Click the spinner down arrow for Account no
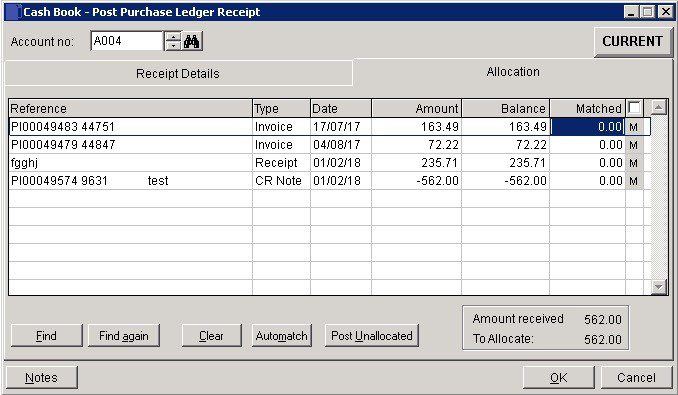678x395 pixels. pyautogui.click(x=173, y=46)
